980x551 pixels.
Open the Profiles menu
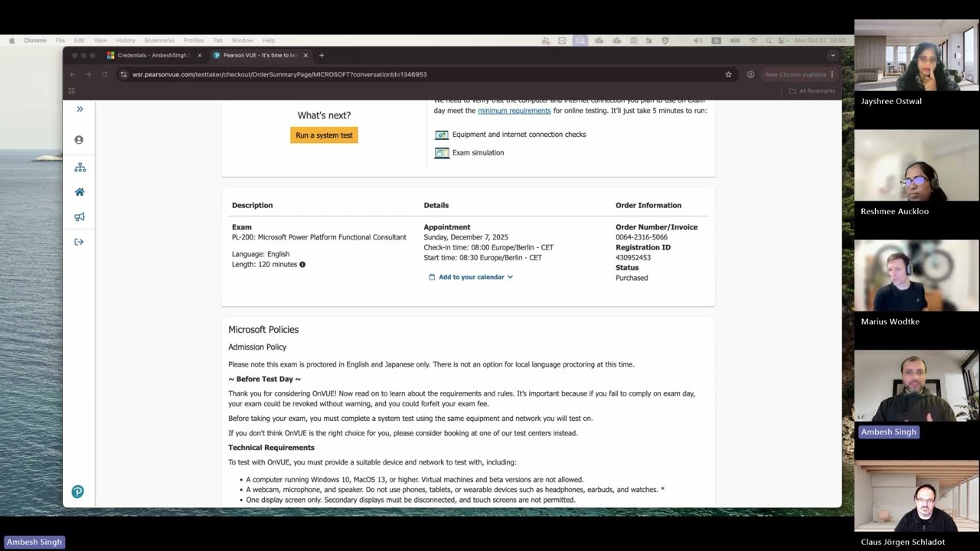[x=194, y=41]
